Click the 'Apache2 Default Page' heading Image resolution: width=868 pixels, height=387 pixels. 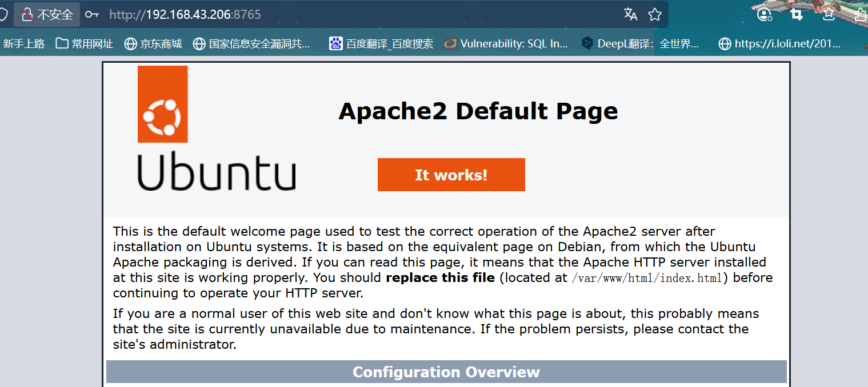478,111
